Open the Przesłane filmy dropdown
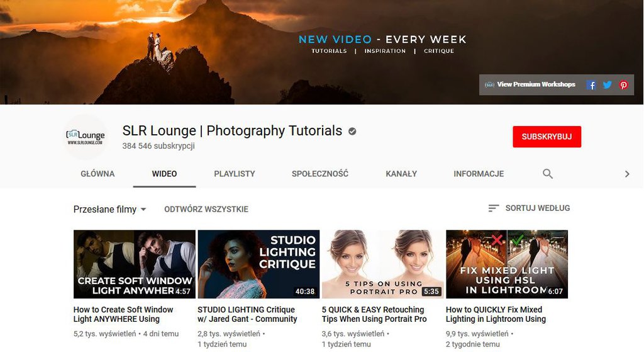 tap(109, 209)
